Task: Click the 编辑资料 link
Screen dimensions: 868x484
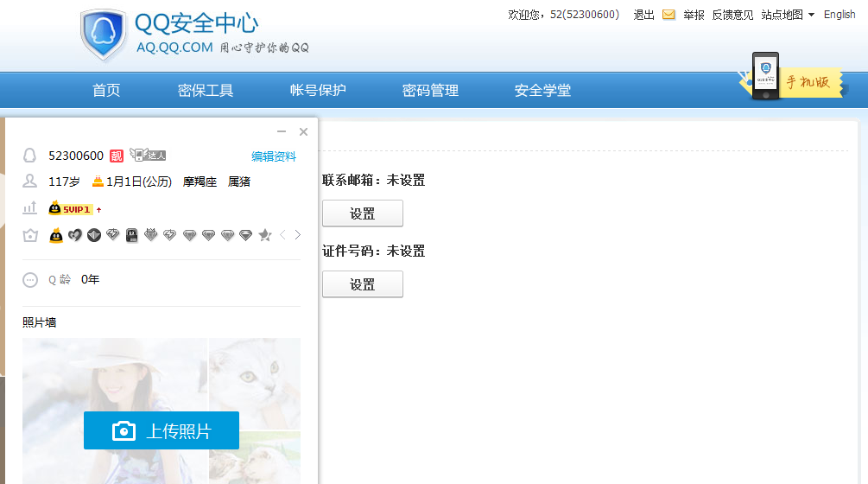Action: point(274,156)
